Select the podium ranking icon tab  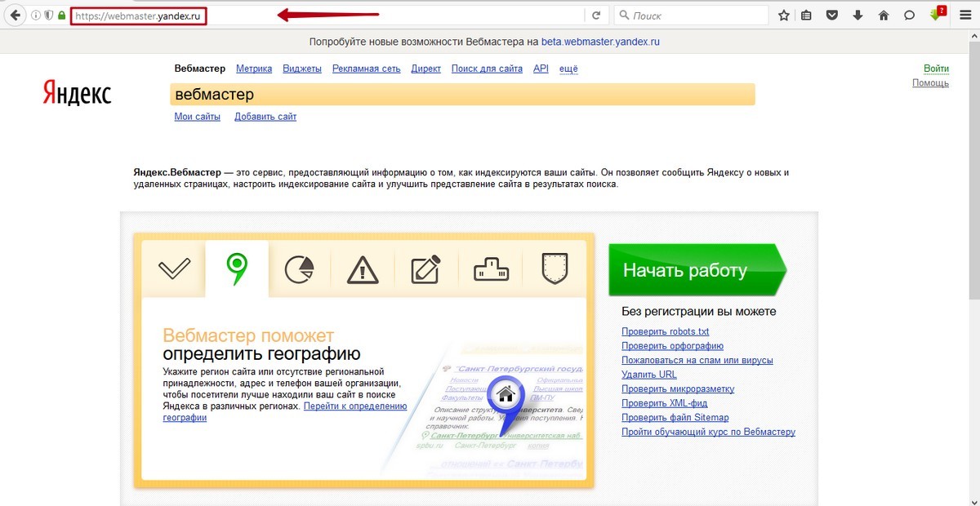point(491,269)
